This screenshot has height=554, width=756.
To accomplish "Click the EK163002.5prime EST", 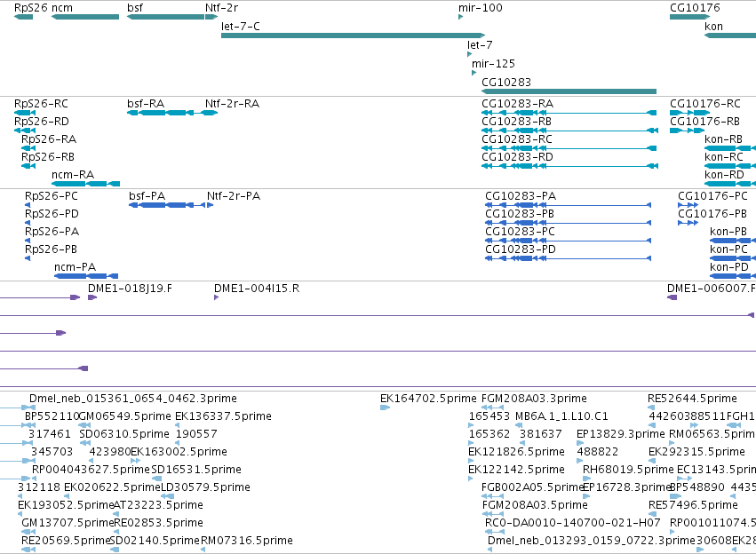I will pos(136,461).
